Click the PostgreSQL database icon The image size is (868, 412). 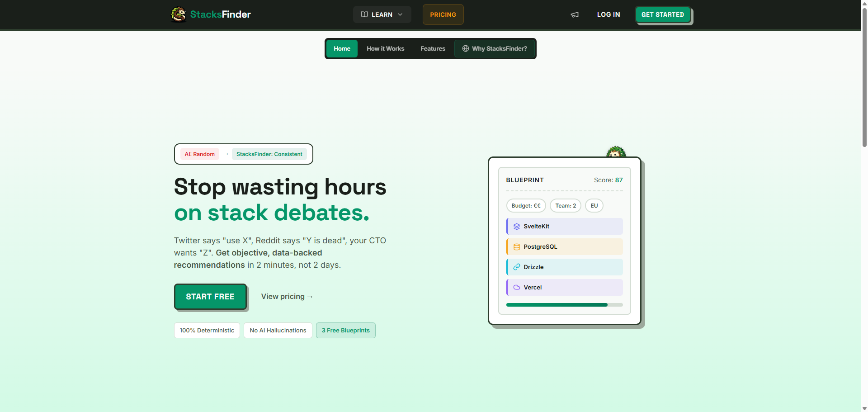coord(517,247)
